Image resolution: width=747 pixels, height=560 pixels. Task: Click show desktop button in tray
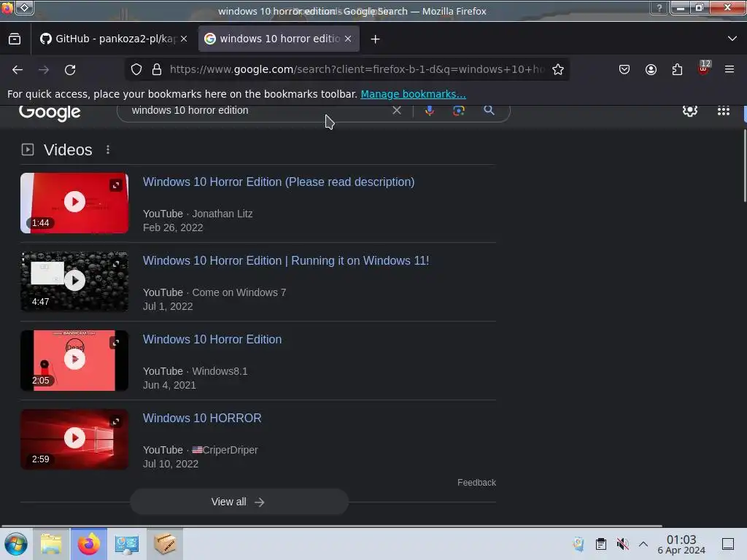pyautogui.click(x=728, y=544)
